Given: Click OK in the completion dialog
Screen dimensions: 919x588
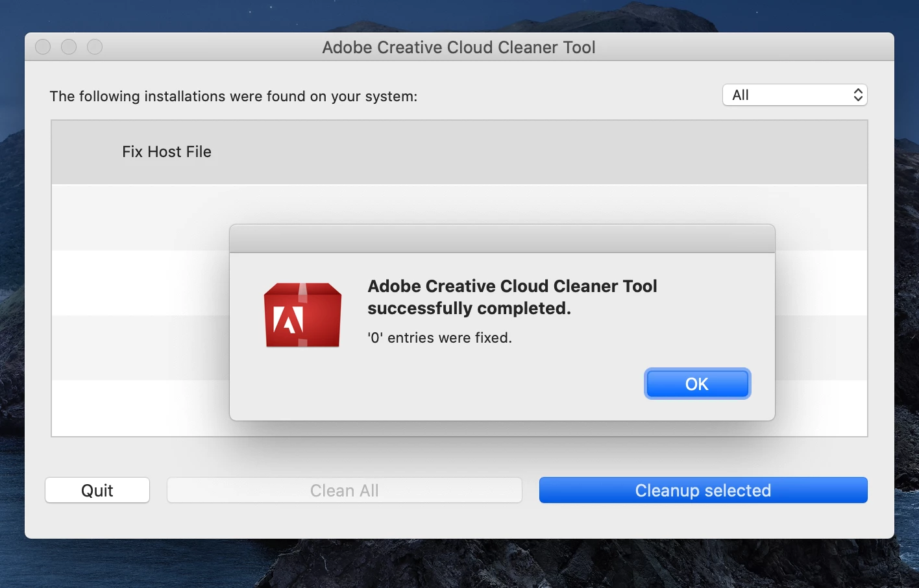Looking at the screenshot, I should click(x=697, y=384).
